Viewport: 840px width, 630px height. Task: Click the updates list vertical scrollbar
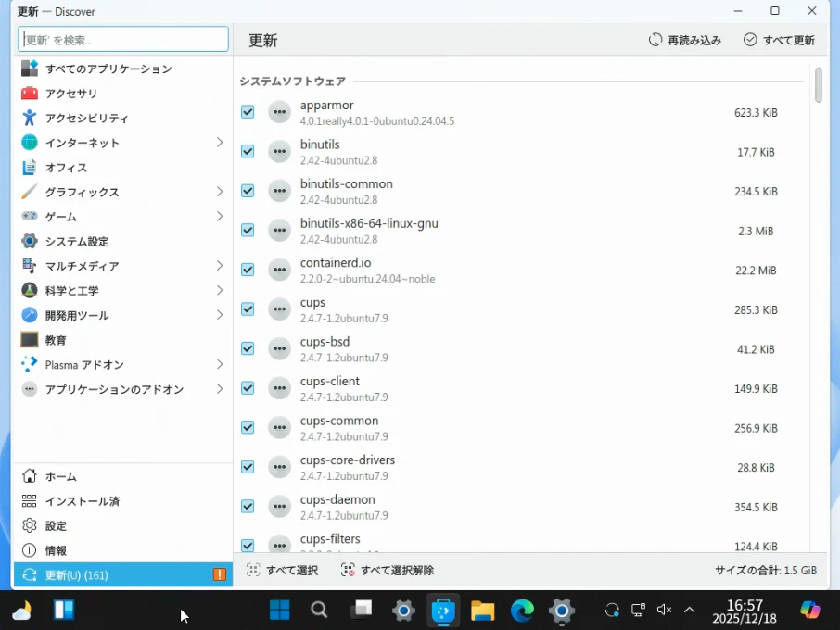(818, 84)
